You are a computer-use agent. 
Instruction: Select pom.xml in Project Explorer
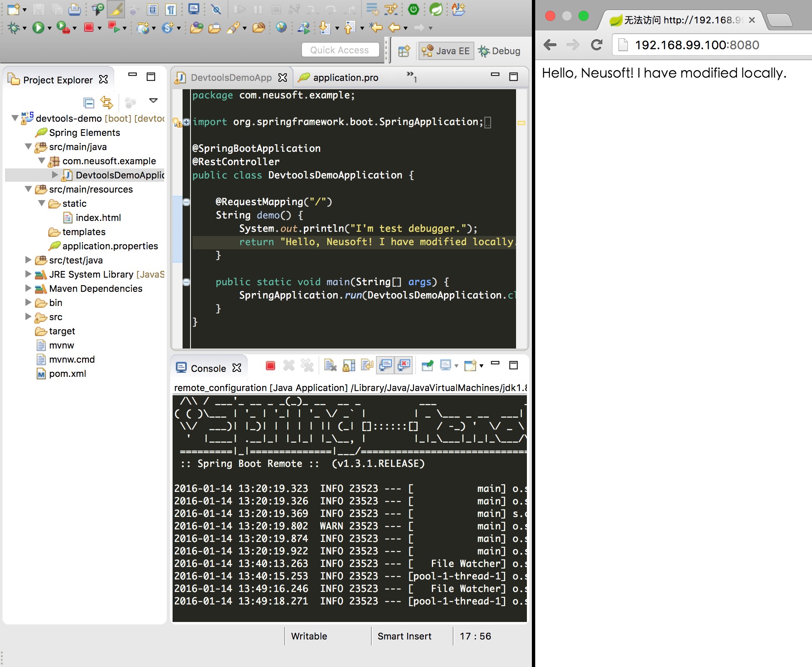(x=68, y=374)
